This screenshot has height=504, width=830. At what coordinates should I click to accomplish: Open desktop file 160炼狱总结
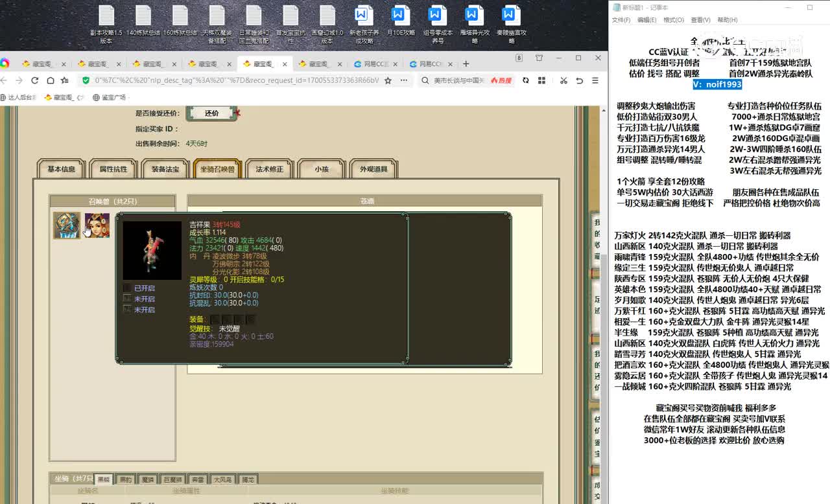[x=180, y=21]
